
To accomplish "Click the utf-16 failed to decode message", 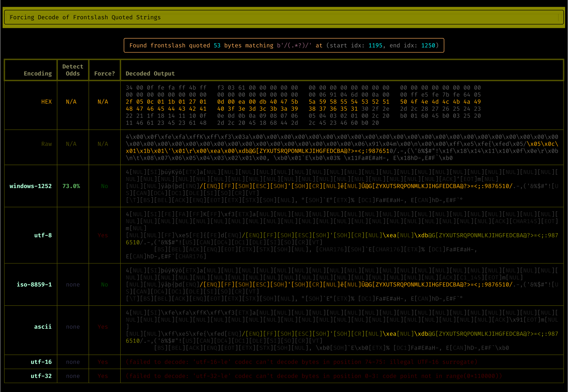I will coord(302,362).
